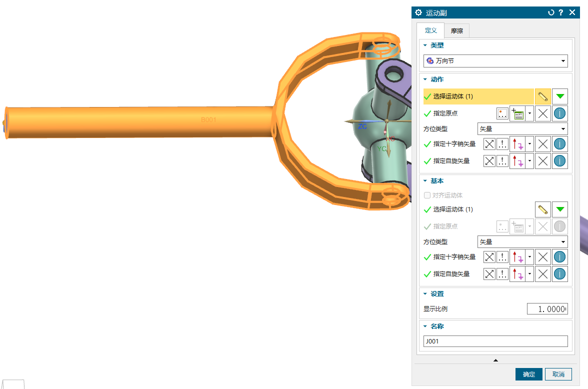Click the info icon for 指定自旋矢量 in 动作

coord(560,161)
